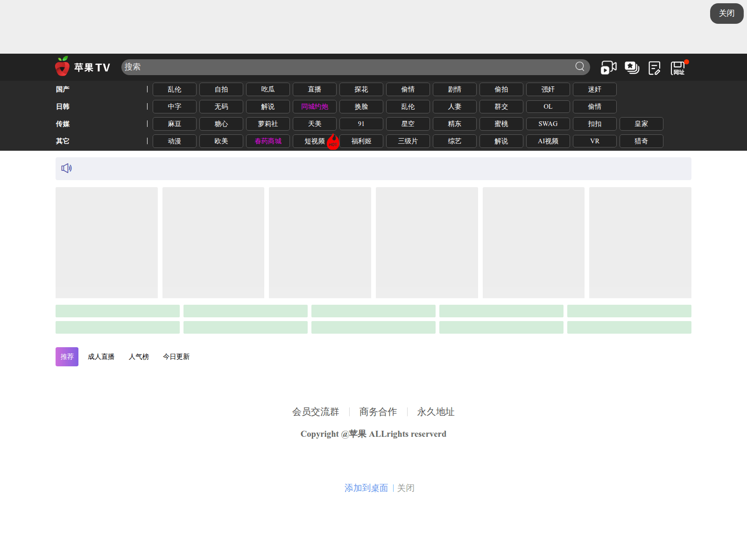Open the 剧情 category
747x560 pixels.
pyautogui.click(x=455, y=89)
